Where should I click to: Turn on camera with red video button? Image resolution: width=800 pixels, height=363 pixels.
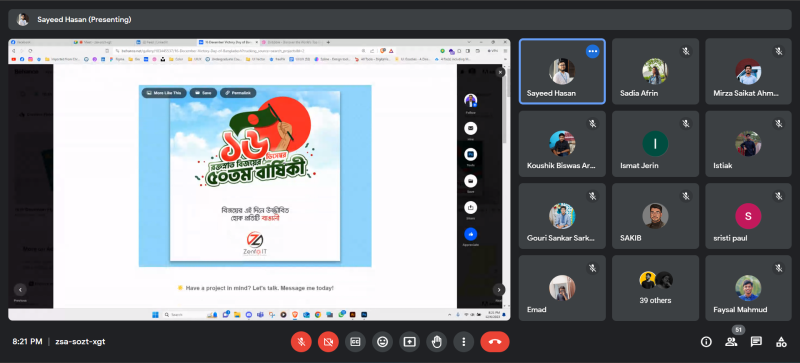328,342
